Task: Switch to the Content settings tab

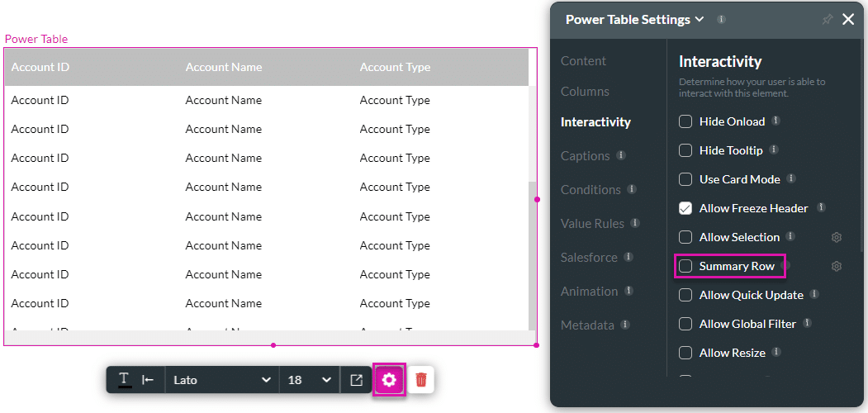Action: point(583,61)
